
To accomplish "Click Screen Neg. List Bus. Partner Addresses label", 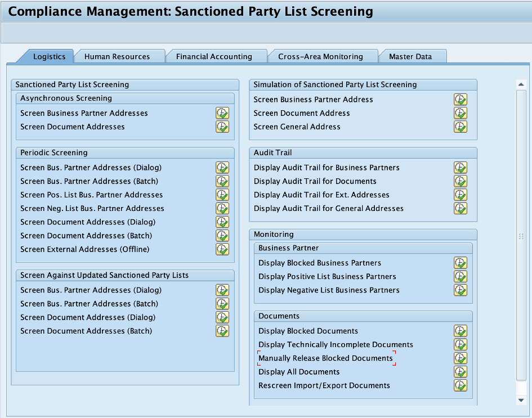I will point(92,209).
